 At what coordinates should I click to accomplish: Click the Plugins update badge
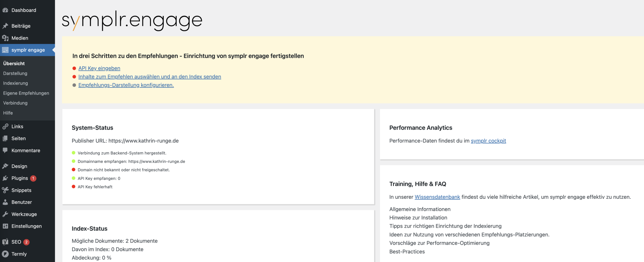pos(33,178)
